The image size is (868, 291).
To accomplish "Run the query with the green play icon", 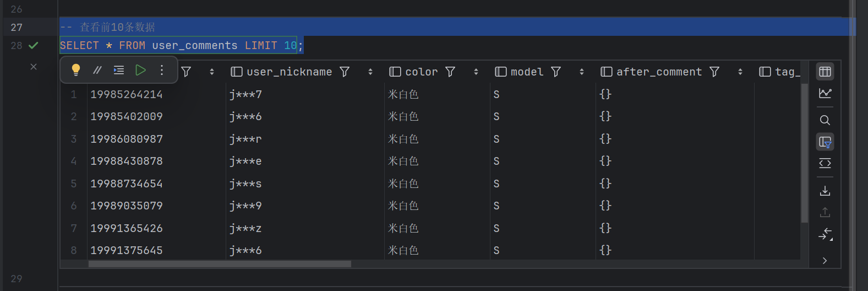I will (x=140, y=70).
